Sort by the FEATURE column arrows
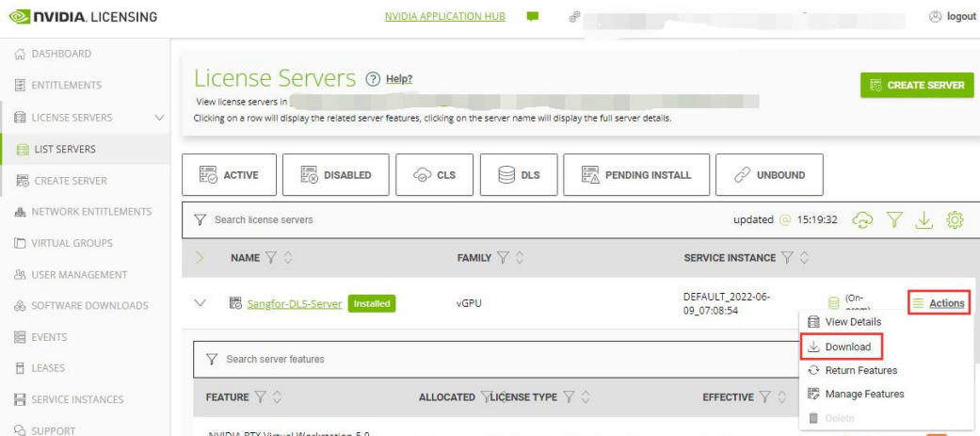Image resolution: width=980 pixels, height=436 pixels. click(277, 397)
